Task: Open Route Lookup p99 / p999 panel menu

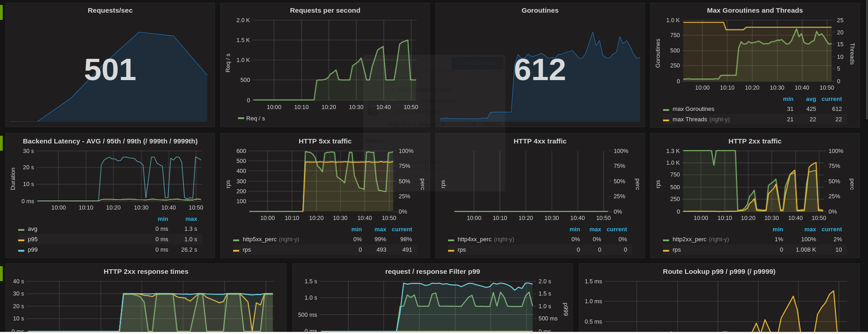Action: point(719,272)
